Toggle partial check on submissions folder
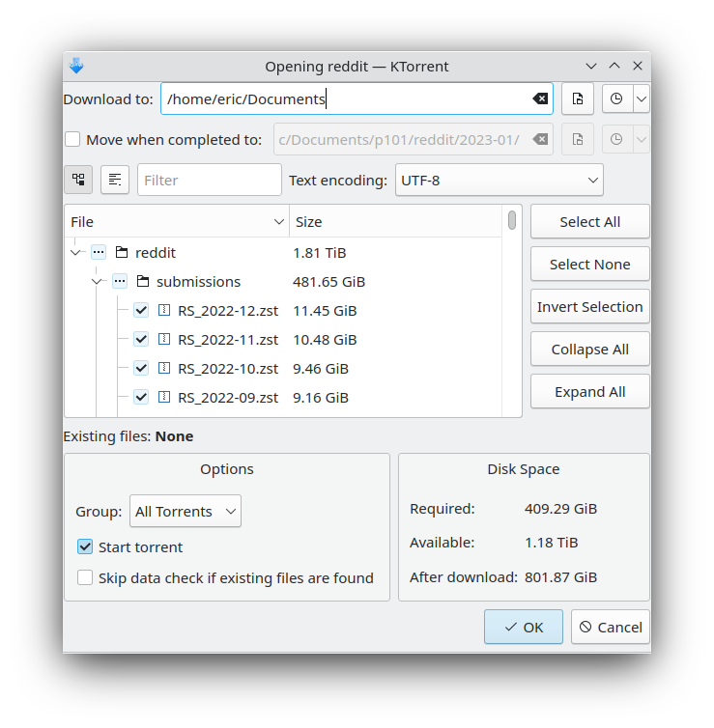 tap(120, 281)
